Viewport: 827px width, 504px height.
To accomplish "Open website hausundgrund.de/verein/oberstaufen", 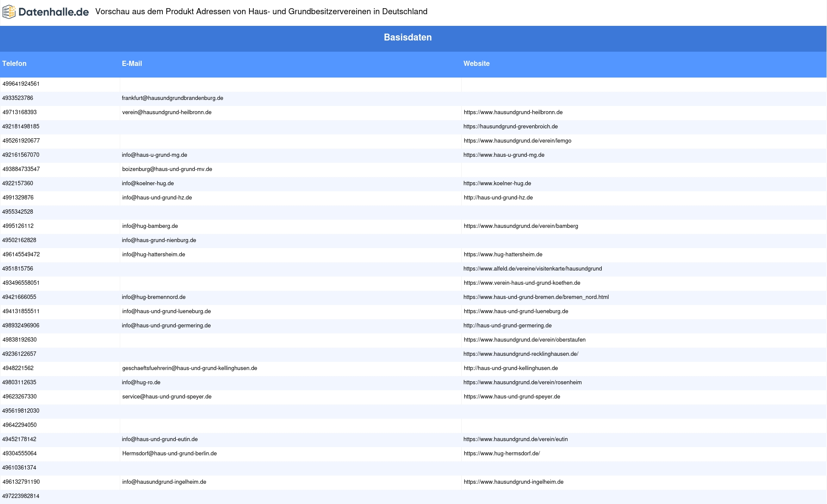I will [525, 340].
